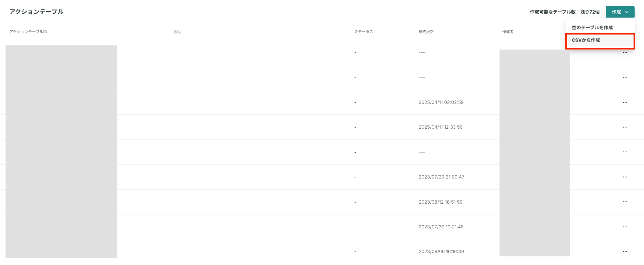Open more options for the first table row

tap(625, 53)
